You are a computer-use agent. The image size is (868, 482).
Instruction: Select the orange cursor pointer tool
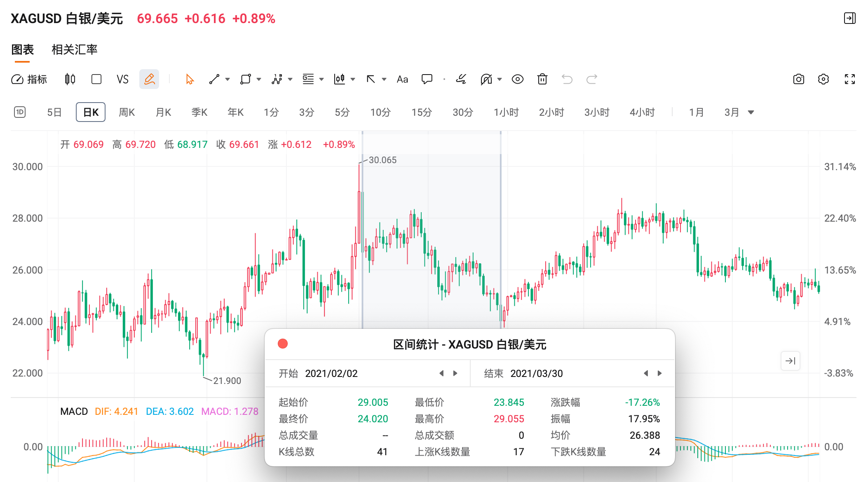190,79
